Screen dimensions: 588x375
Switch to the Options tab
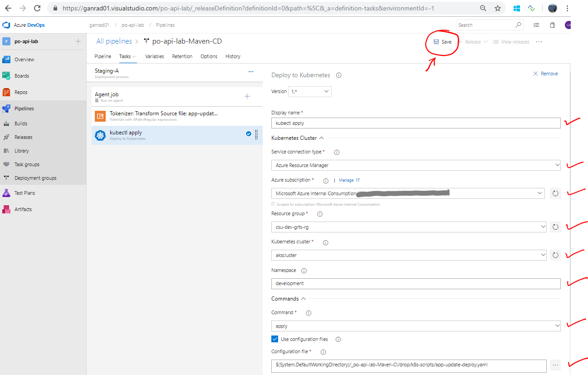click(x=209, y=56)
